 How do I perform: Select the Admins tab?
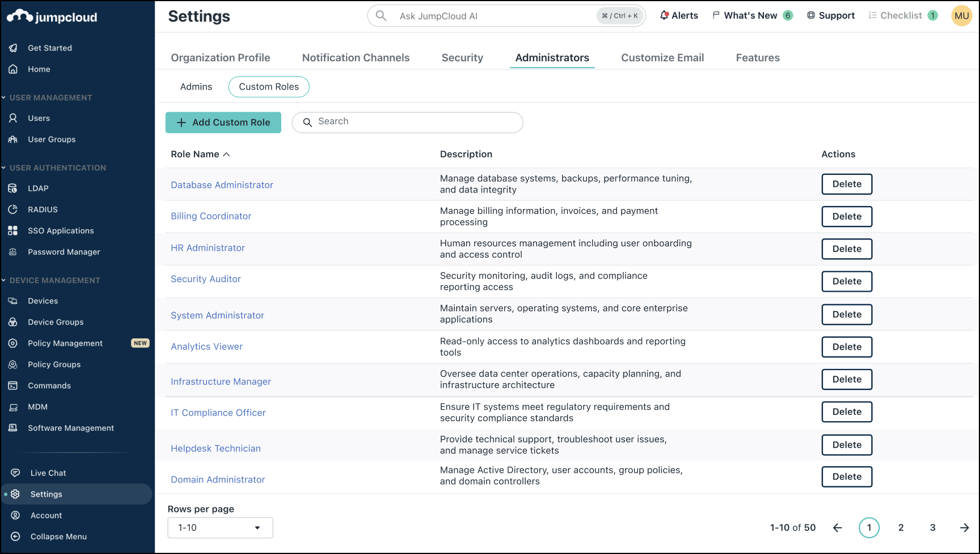(196, 86)
